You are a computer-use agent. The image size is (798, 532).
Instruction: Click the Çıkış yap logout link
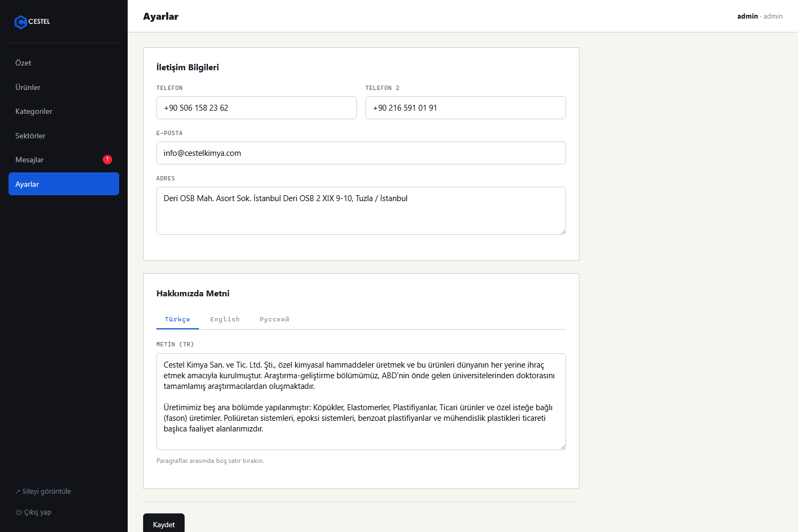point(34,512)
